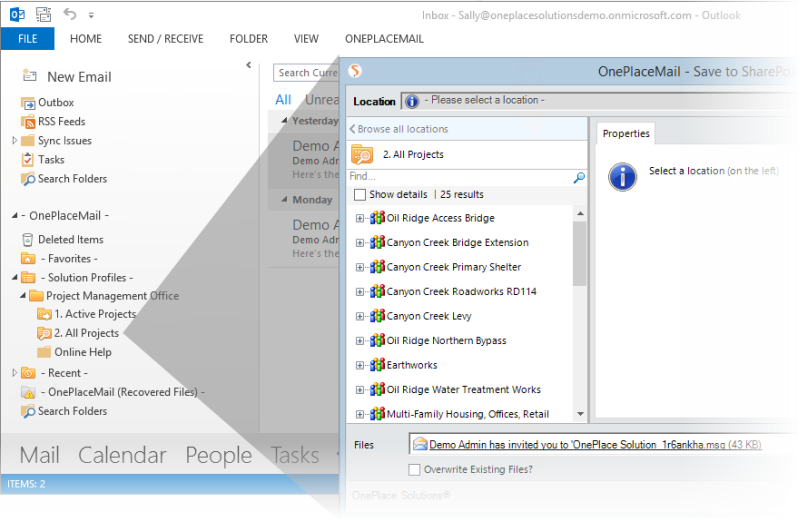Open the quick access toolbar customize arrow
This screenshot has width=800, height=520.
91,15
